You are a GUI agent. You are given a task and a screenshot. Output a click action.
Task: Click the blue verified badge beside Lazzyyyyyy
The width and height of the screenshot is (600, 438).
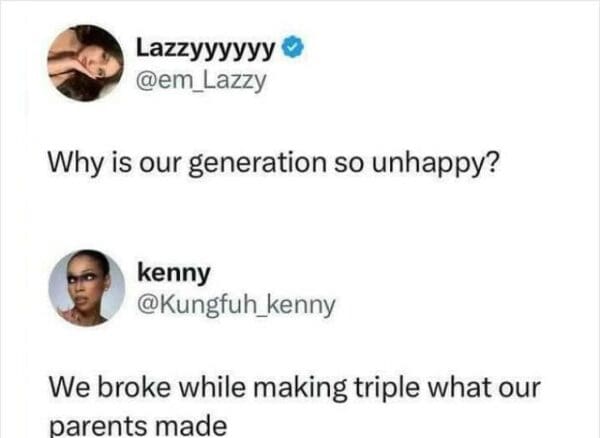[294, 47]
